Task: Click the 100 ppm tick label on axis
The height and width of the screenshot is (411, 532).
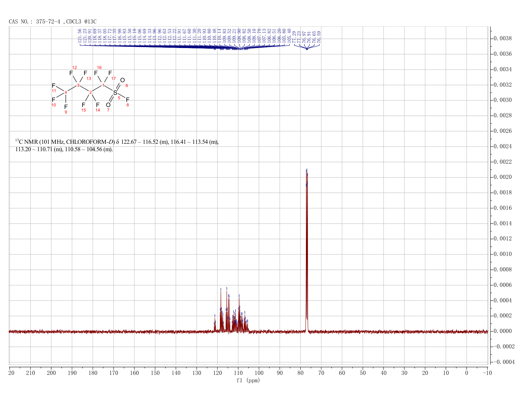Action: 259,373
